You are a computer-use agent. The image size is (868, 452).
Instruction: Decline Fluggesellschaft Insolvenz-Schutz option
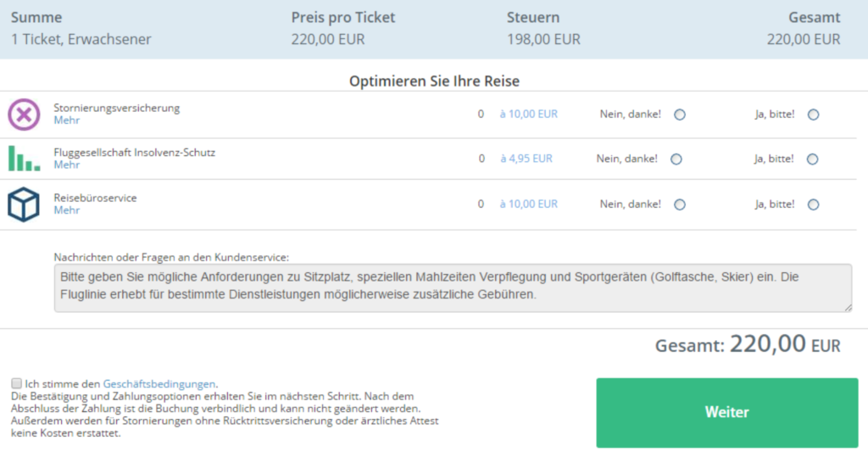click(676, 159)
